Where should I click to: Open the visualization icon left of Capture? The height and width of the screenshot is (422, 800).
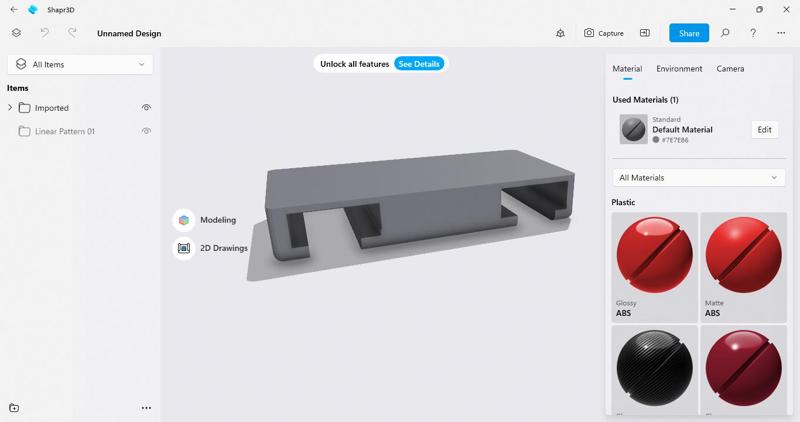[x=560, y=33]
